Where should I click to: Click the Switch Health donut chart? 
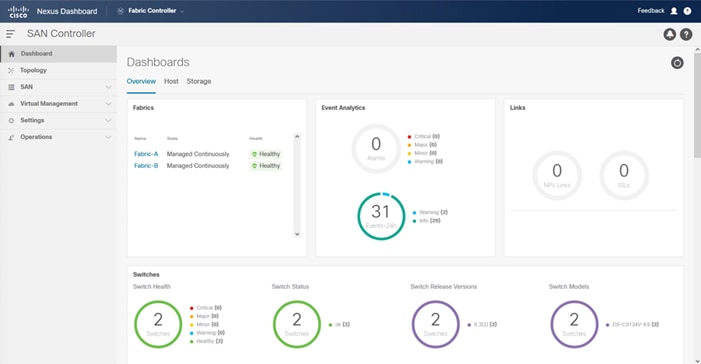[x=158, y=324]
